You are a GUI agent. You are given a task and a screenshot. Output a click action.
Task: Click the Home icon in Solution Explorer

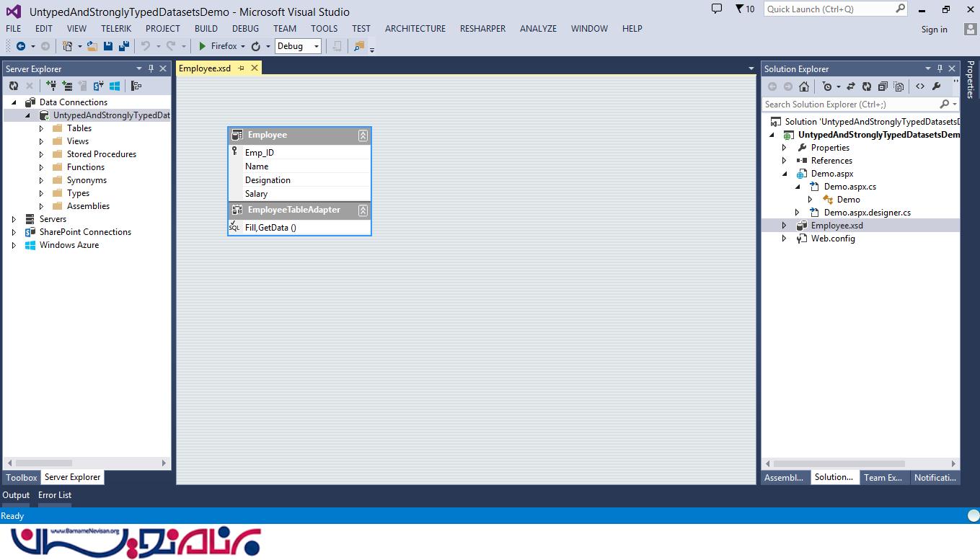coord(804,86)
